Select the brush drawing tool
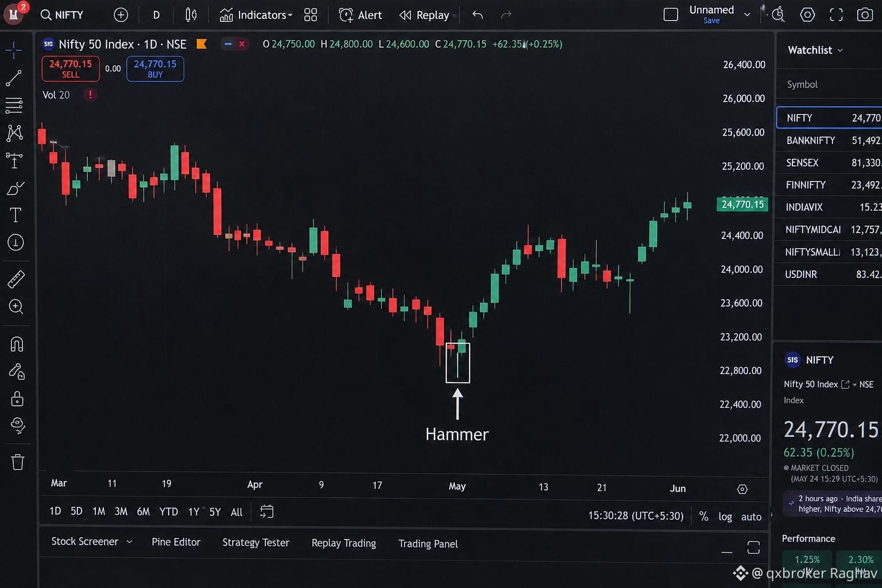 (16, 188)
